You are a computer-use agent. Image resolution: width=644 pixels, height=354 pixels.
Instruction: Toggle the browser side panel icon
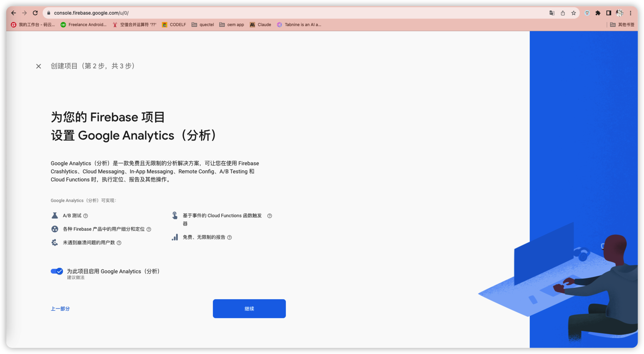pyautogui.click(x=609, y=13)
